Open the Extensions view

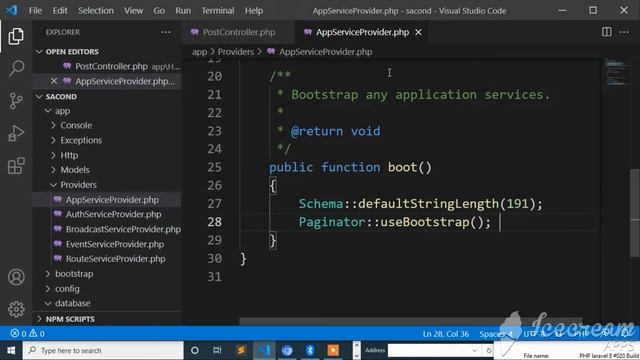[x=16, y=166]
